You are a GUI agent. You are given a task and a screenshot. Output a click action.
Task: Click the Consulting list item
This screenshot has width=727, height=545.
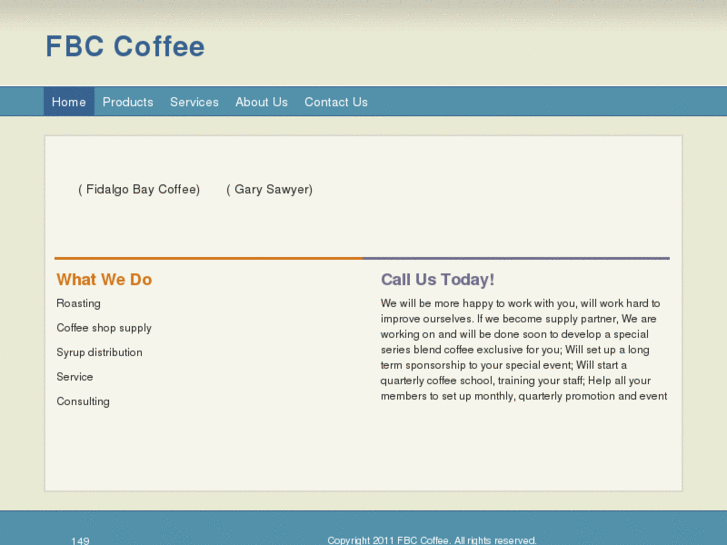click(x=83, y=401)
